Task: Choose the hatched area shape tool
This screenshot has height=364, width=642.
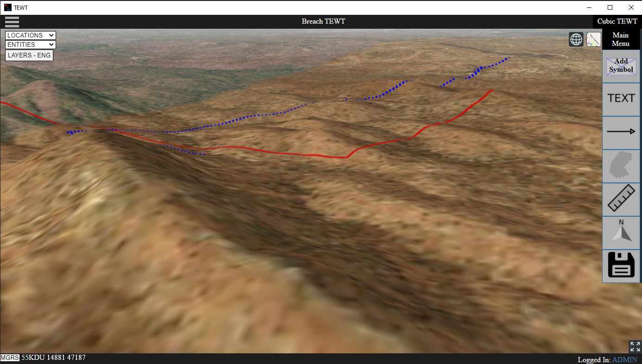Action: pos(621,165)
